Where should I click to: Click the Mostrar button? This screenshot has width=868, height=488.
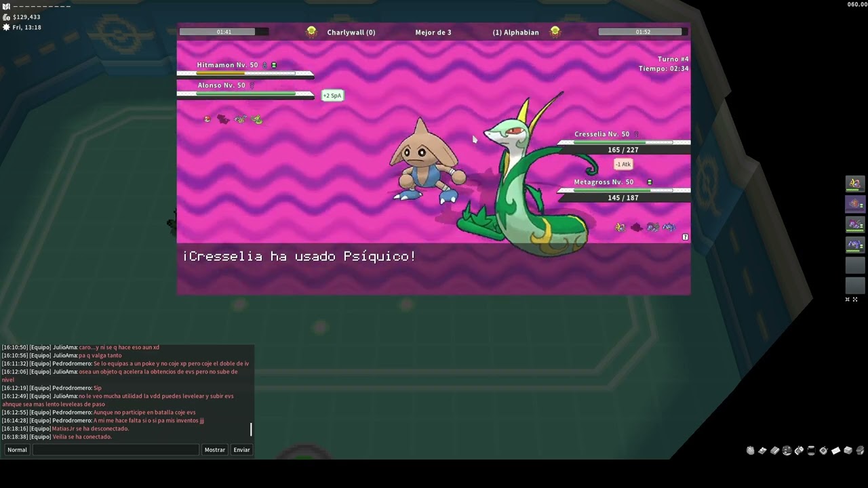pyautogui.click(x=215, y=449)
